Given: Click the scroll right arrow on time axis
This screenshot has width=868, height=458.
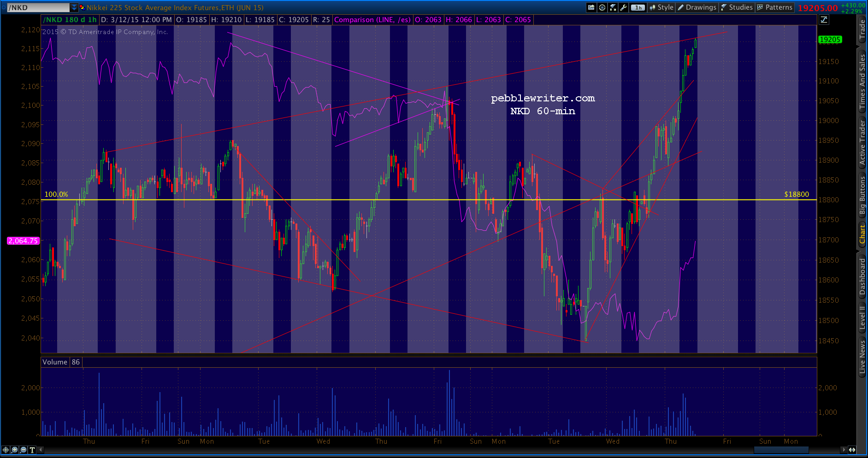Looking at the screenshot, I should 844,450.
